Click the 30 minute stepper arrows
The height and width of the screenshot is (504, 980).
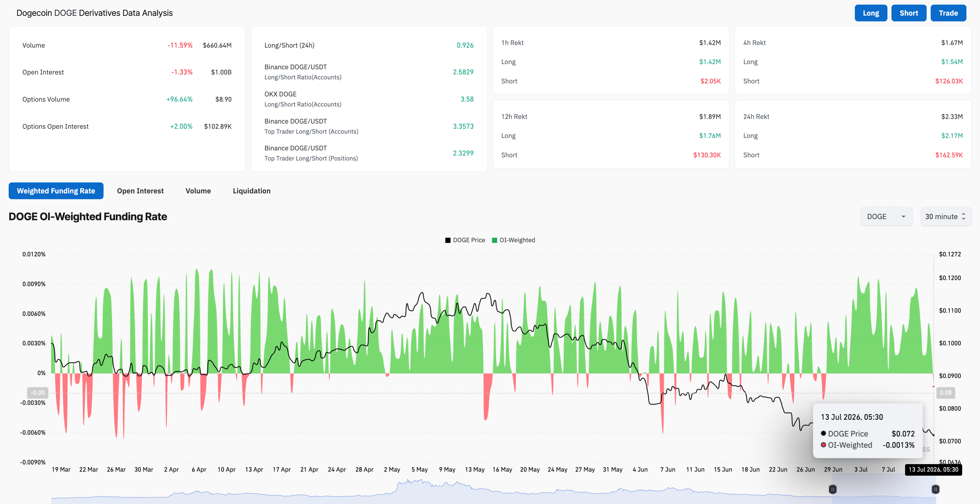pyautogui.click(x=964, y=216)
